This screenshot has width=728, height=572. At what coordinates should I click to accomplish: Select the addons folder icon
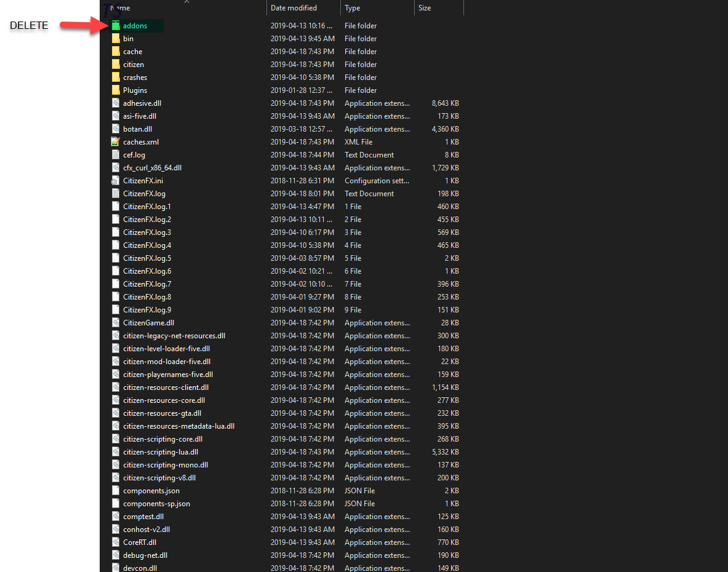[116, 25]
